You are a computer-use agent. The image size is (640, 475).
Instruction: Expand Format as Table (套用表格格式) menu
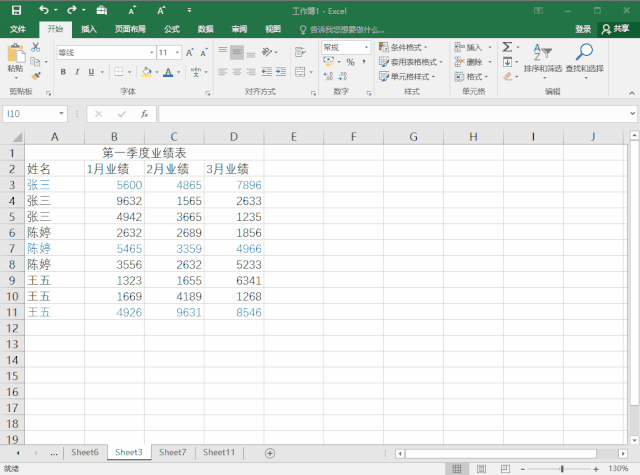411,62
